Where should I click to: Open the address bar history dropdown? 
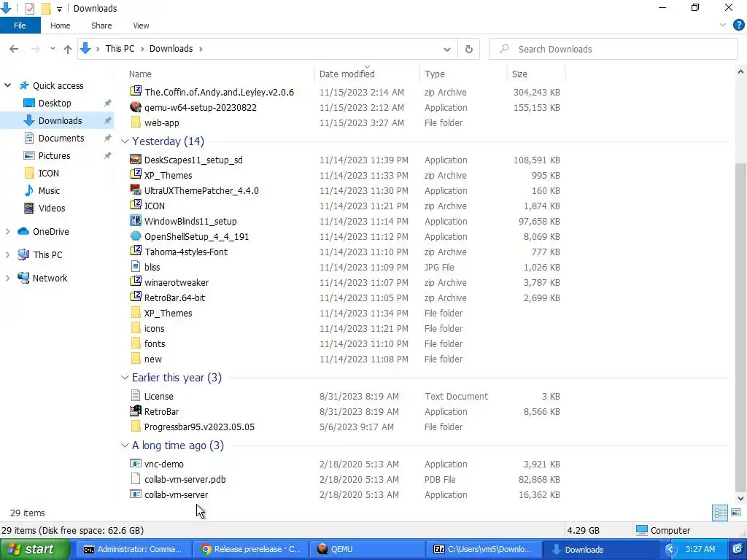447,49
